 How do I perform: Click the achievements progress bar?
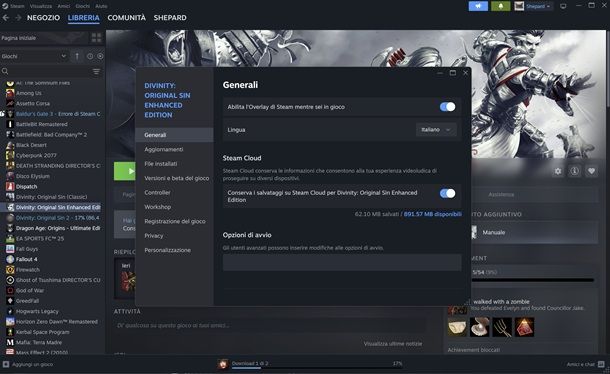coord(533,280)
